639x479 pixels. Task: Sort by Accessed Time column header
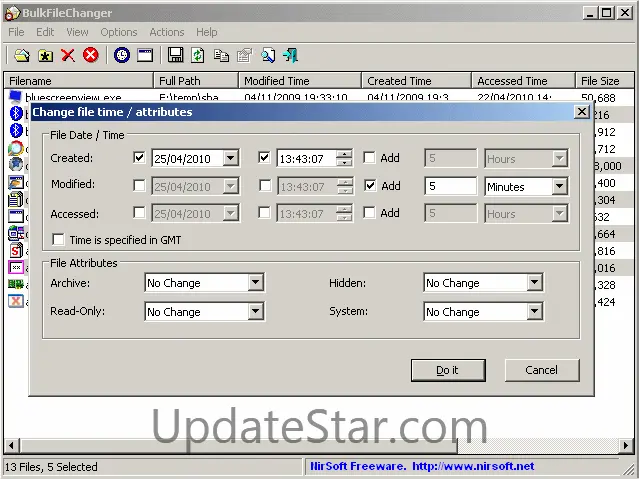click(523, 81)
